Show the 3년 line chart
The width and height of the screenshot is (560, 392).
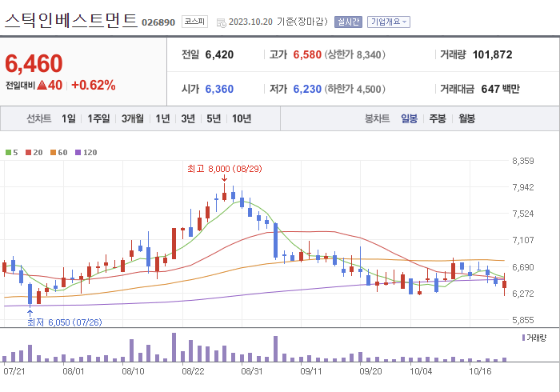pyautogui.click(x=188, y=118)
